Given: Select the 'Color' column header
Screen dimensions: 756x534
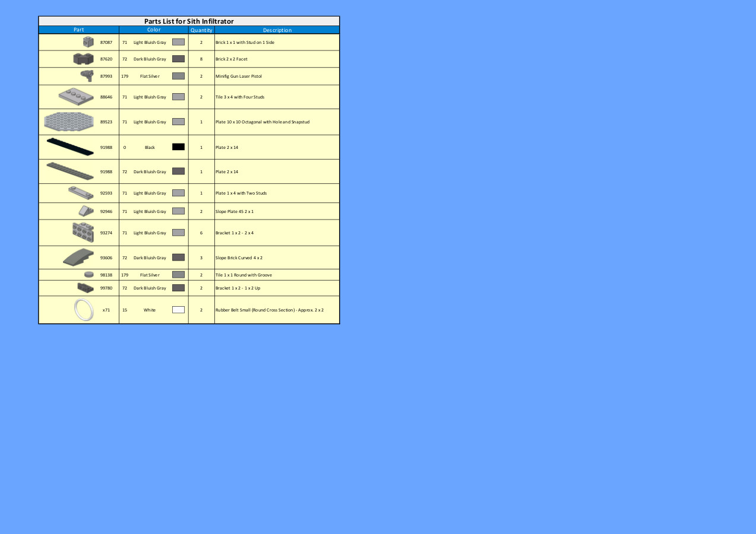Looking at the screenshot, I should [x=154, y=30].
